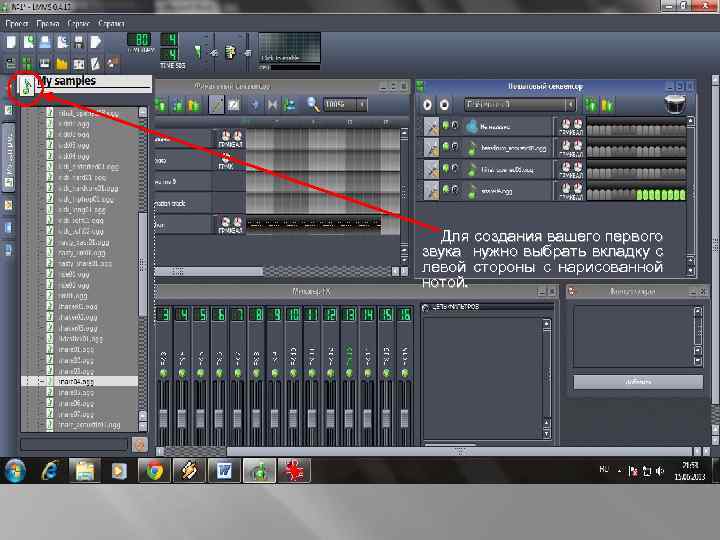The height and width of the screenshot is (540, 720).
Task: Click the tempo display showing 80
Action: pos(141,39)
